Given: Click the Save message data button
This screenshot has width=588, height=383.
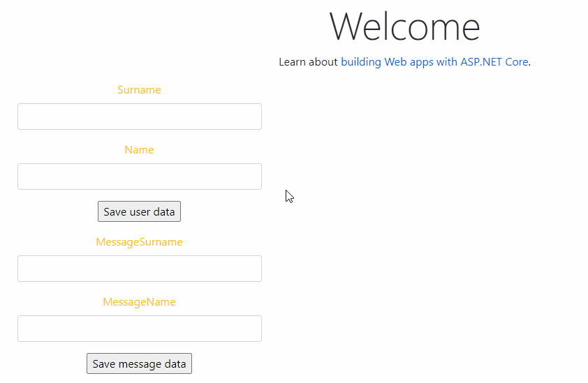Looking at the screenshot, I should [x=139, y=363].
